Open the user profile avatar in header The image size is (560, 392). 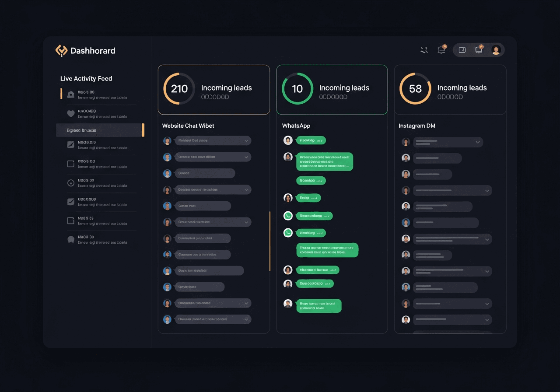coord(496,50)
